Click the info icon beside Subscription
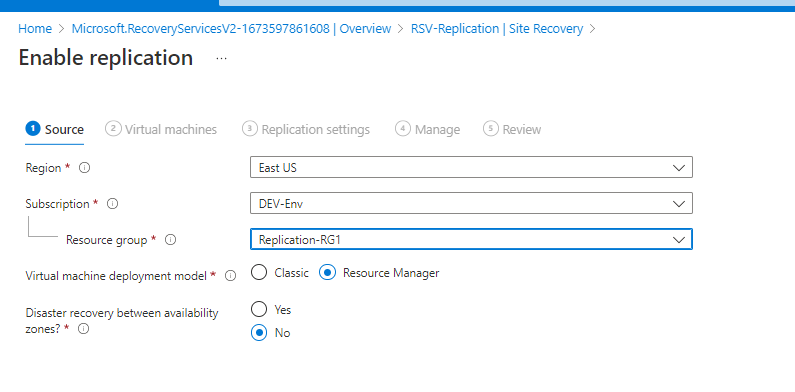795x392 pixels. pos(113,204)
